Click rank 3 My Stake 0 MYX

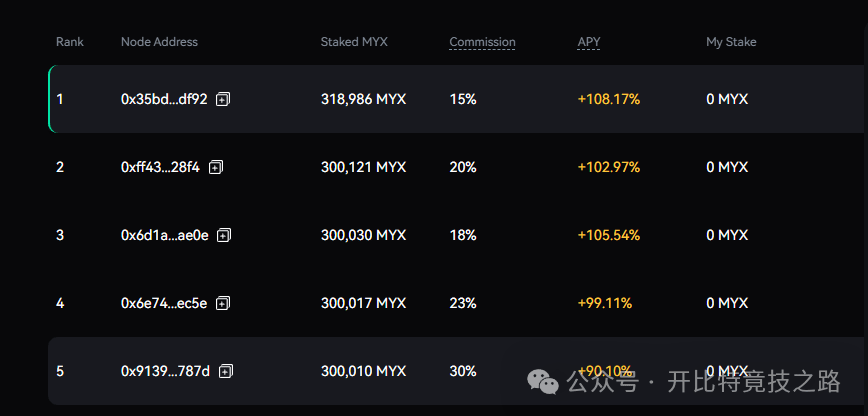pyautogui.click(x=727, y=235)
